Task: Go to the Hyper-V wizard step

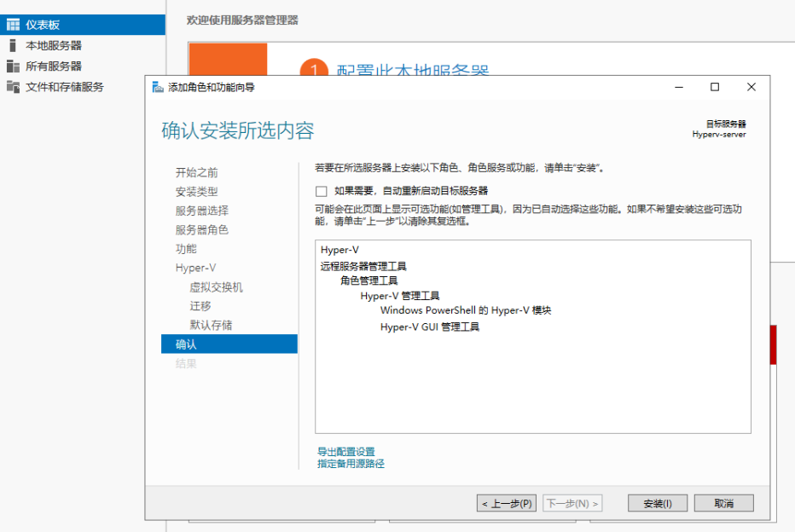Action: pyautogui.click(x=195, y=268)
